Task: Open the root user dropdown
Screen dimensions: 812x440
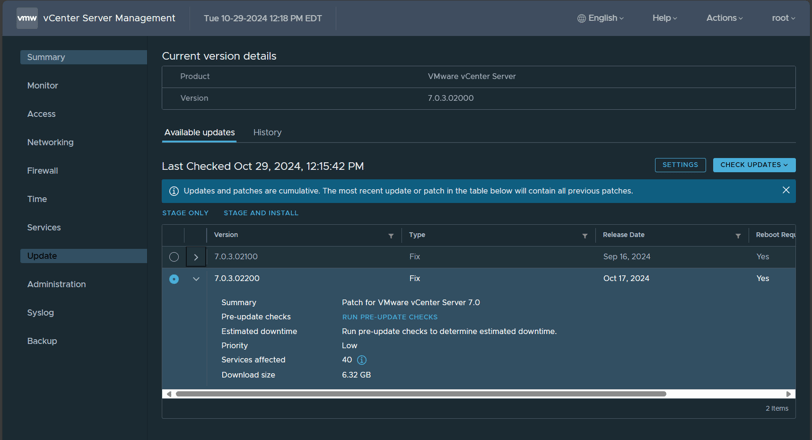Action: click(783, 18)
